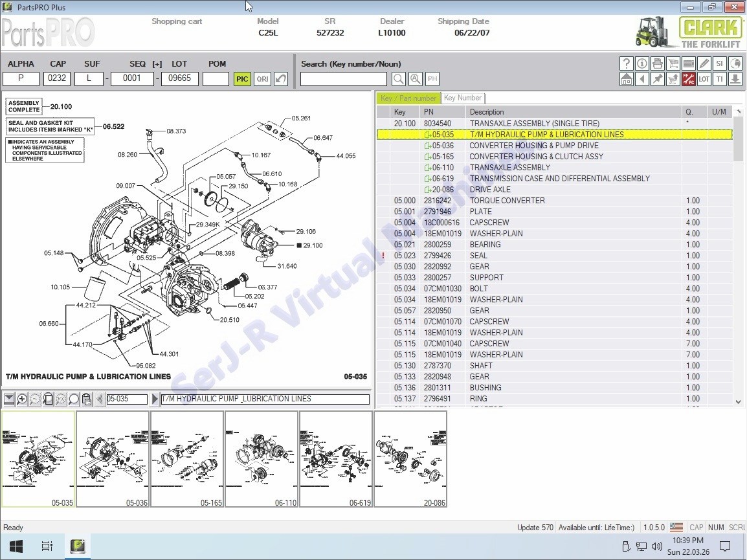Toggle the QRI button
Viewport: 747px width, 560px height.
tap(262, 79)
